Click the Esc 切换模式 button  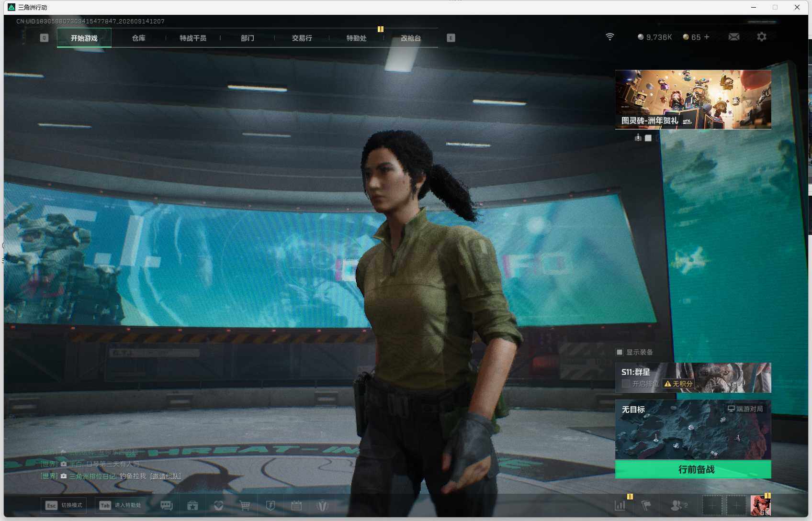coord(64,505)
